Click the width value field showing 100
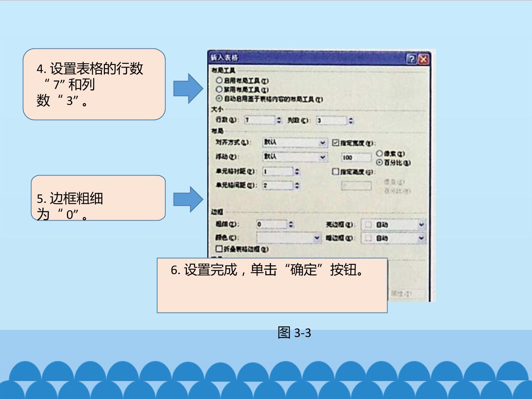This screenshot has height=399, width=532. coord(356,158)
